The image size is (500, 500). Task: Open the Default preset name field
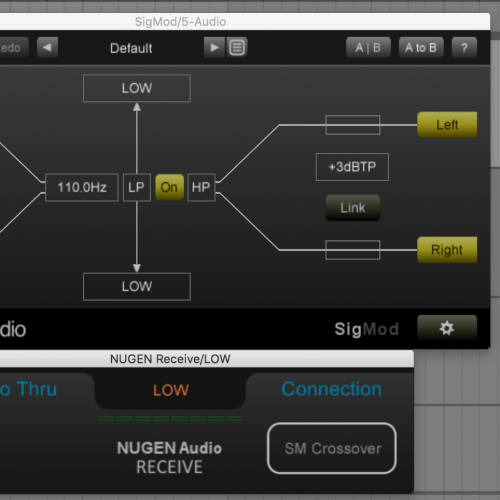[x=131, y=48]
